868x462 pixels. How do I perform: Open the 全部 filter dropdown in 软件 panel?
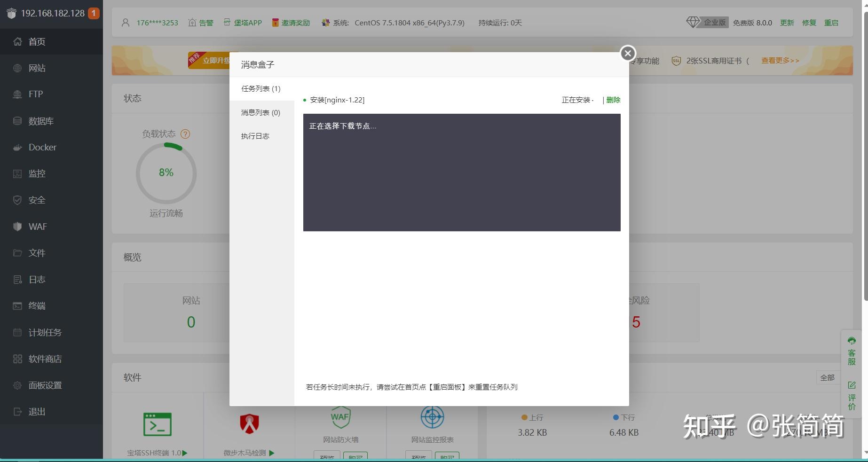tap(828, 377)
